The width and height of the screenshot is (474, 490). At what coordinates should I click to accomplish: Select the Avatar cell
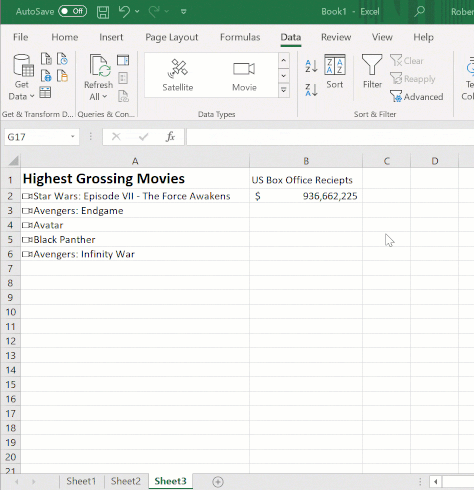[135, 225]
